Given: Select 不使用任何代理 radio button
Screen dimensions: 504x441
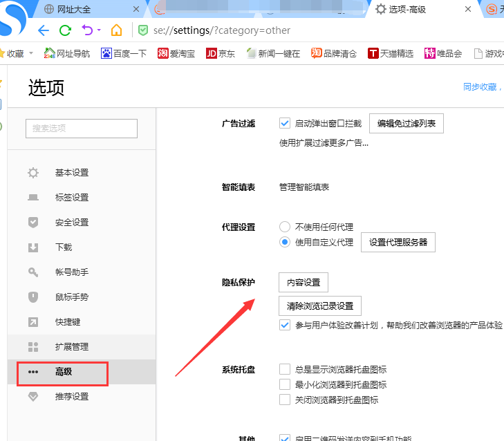Looking at the screenshot, I should (284, 227).
